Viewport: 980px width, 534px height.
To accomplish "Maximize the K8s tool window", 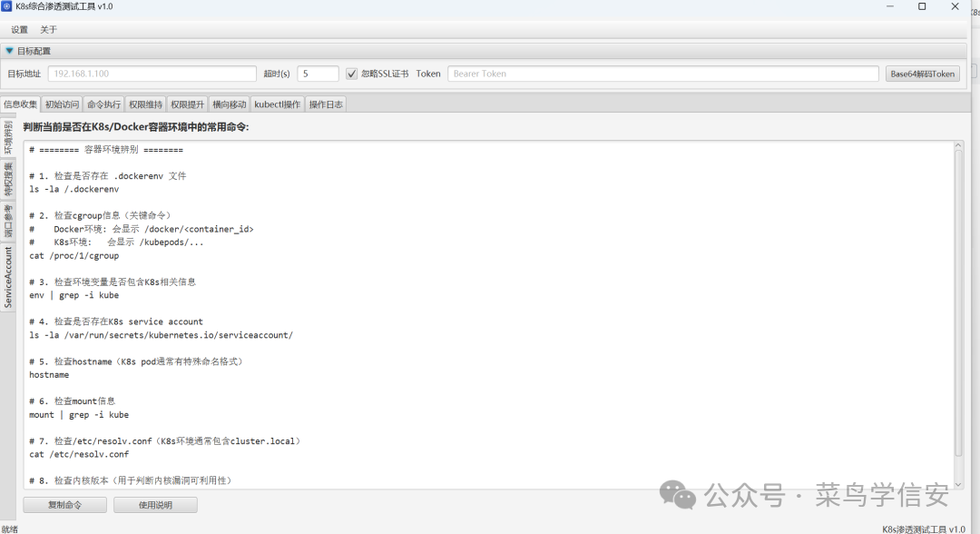I will pyautogui.click(x=922, y=6).
